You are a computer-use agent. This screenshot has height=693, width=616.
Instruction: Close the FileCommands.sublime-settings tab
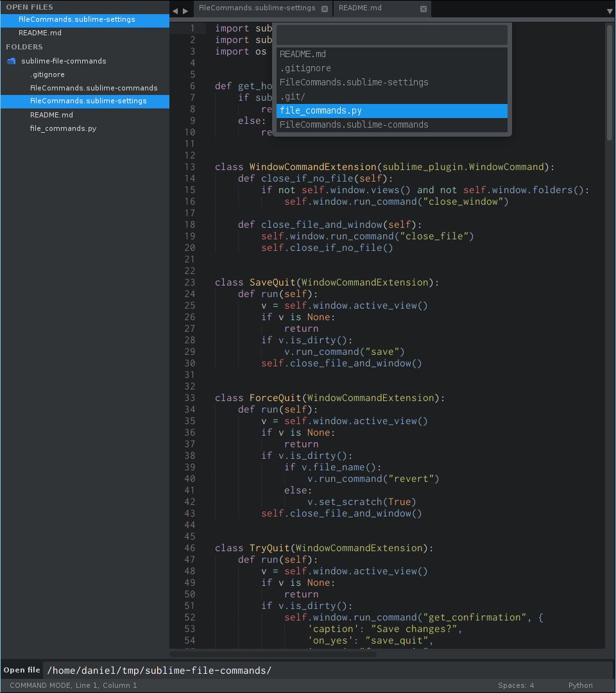tap(325, 9)
